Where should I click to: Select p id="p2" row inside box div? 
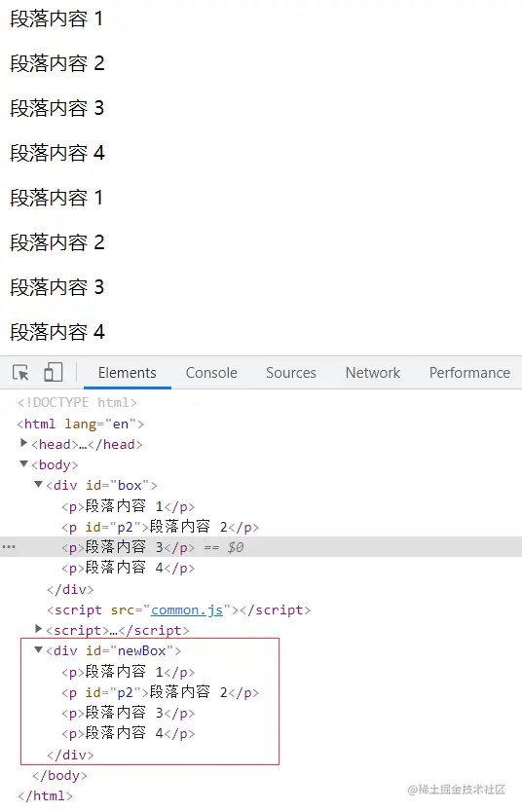pyautogui.click(x=160, y=527)
